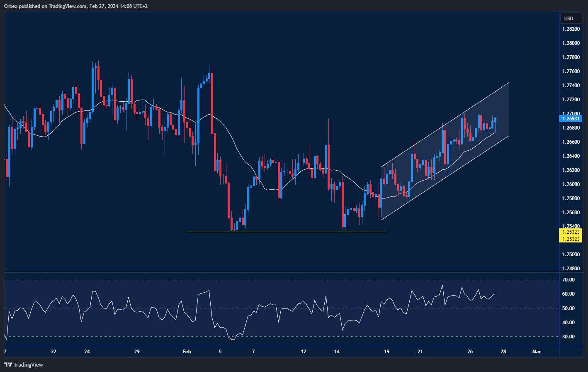Screen dimensions: 588x372
Task: Click the Mar label on the time axis
Action: point(537,352)
